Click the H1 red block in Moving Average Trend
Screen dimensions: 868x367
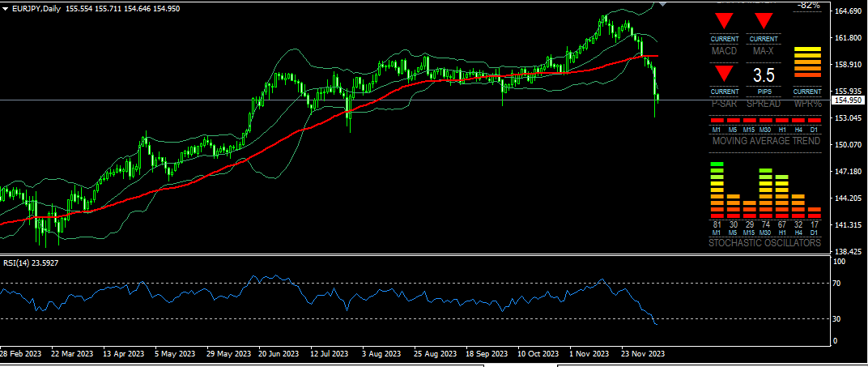(781, 120)
